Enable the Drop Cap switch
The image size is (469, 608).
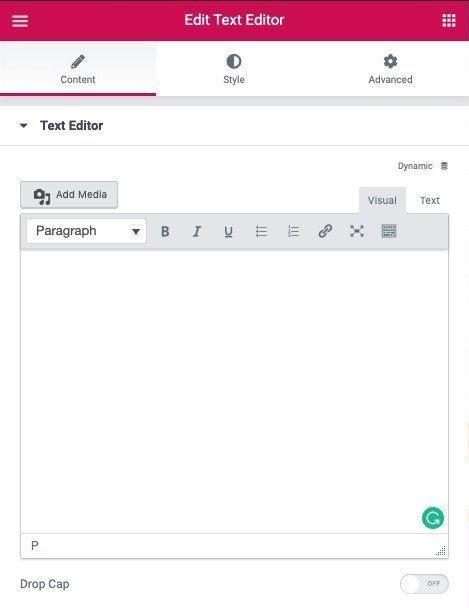click(x=424, y=584)
